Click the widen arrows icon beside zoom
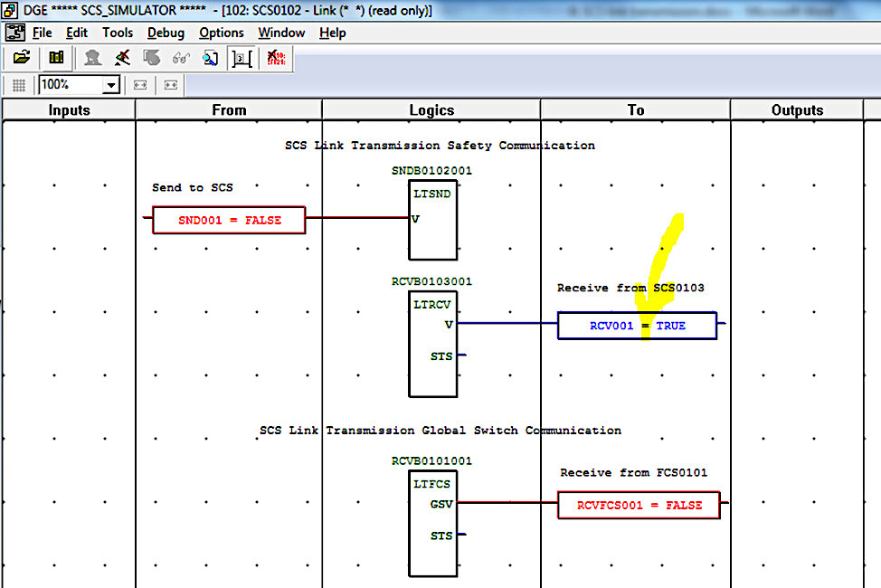881x588 pixels. tap(140, 85)
